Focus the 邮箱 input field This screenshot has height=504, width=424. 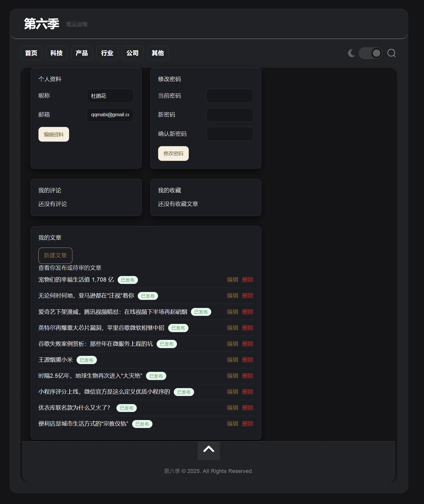coord(110,115)
